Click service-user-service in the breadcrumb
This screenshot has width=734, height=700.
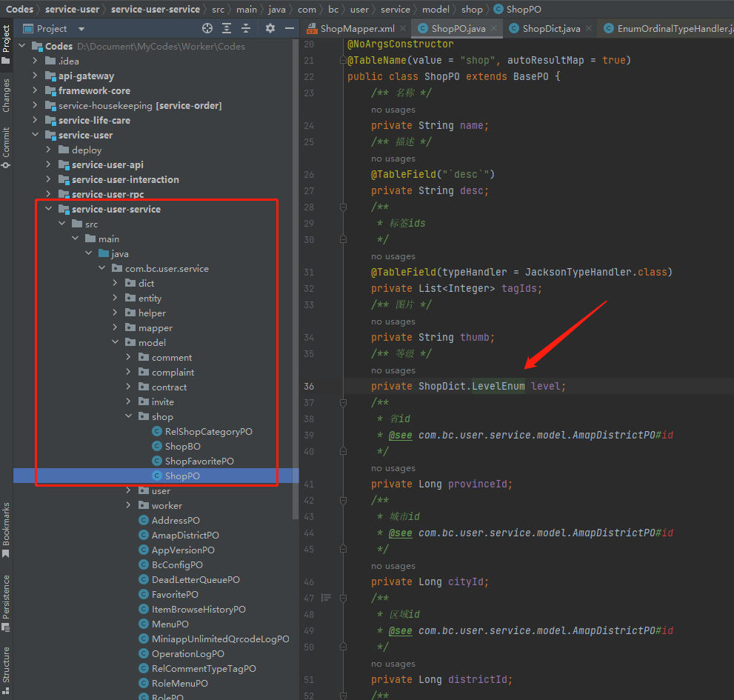156,10
